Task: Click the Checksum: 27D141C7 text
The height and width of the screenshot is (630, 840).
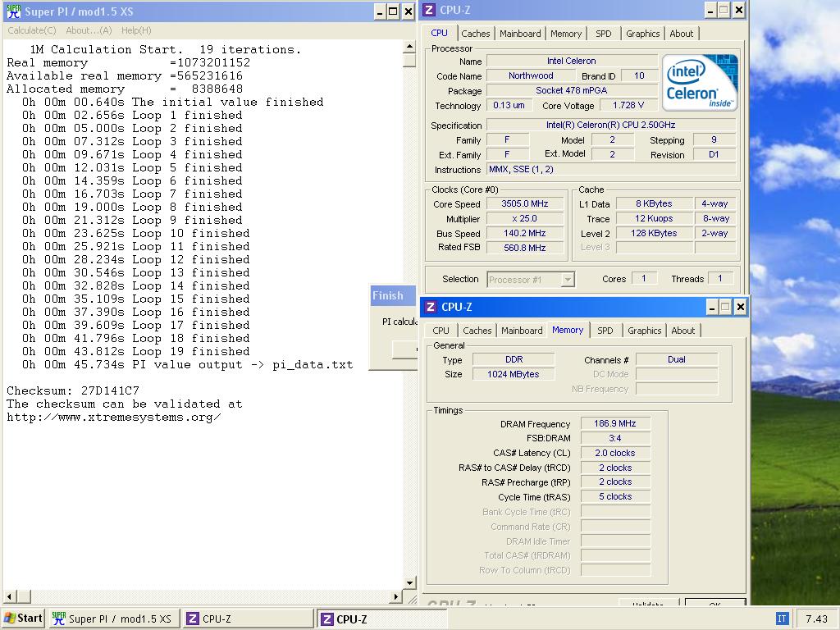Action: point(73,390)
